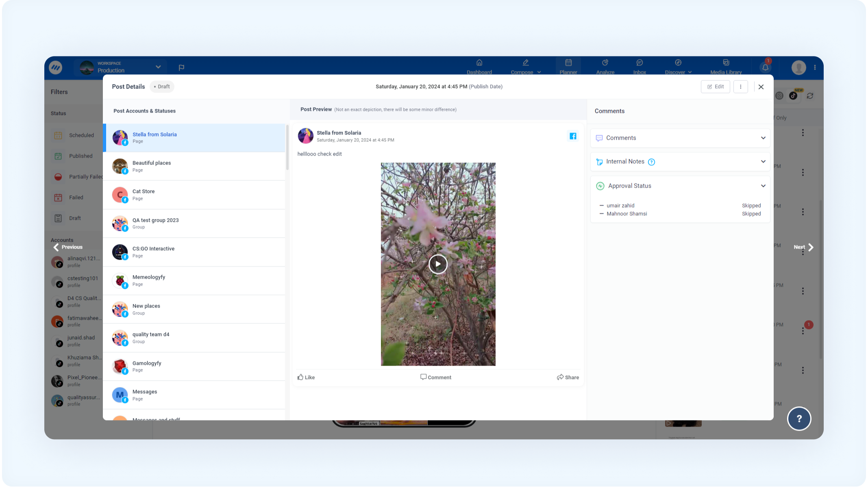The image size is (868, 488).
Task: Click the refresh icon behind the dialog
Action: tap(810, 96)
